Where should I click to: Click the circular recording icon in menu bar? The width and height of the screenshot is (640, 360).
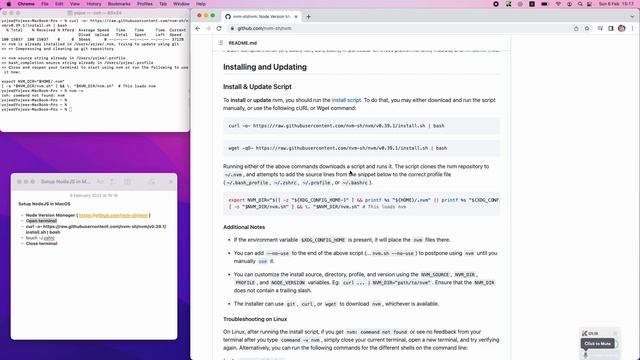coord(496,4)
